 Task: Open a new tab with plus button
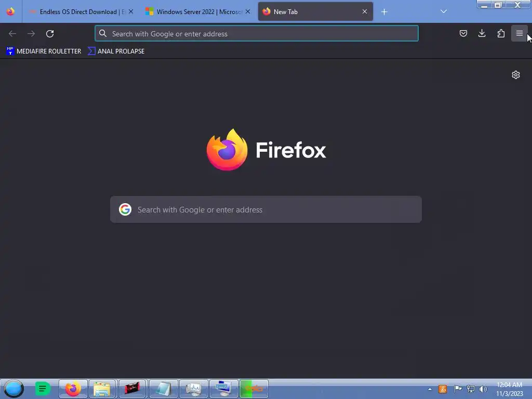(x=384, y=12)
